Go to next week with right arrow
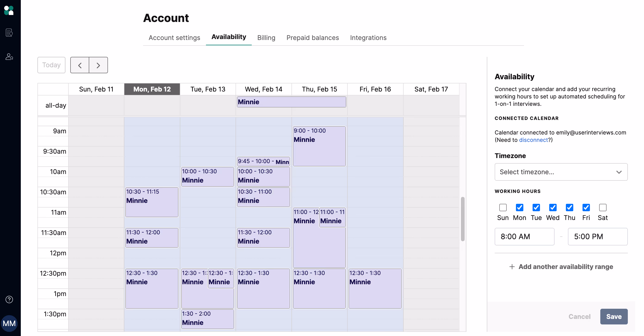This screenshot has height=336, width=644. [98, 65]
